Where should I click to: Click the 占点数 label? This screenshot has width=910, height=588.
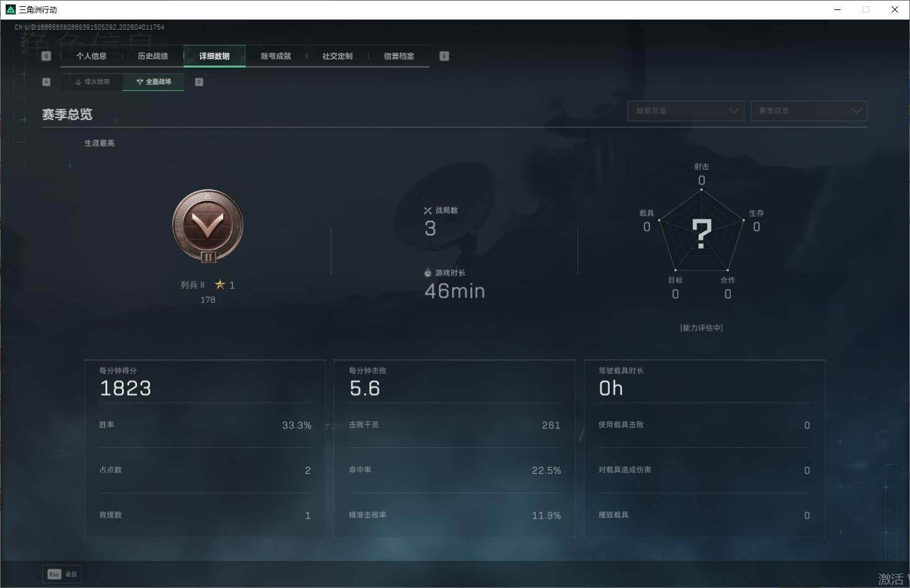pyautogui.click(x=110, y=470)
